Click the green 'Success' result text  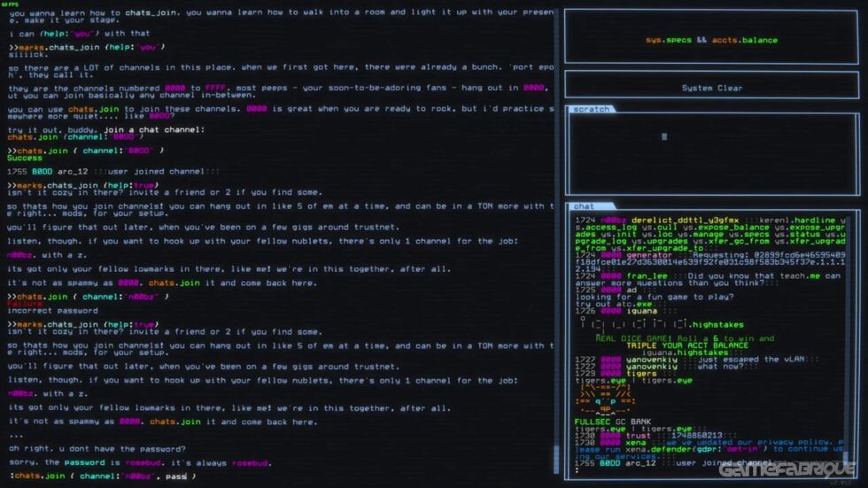25,158
